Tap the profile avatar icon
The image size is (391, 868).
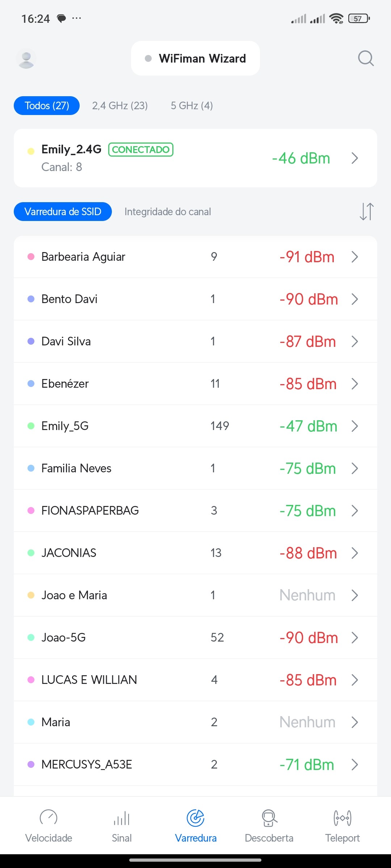pos(26,58)
